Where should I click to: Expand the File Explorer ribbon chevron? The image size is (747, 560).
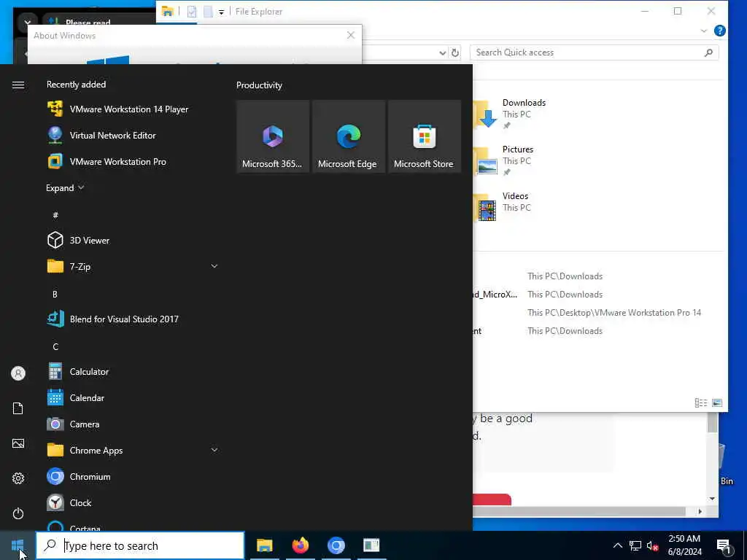click(x=704, y=31)
